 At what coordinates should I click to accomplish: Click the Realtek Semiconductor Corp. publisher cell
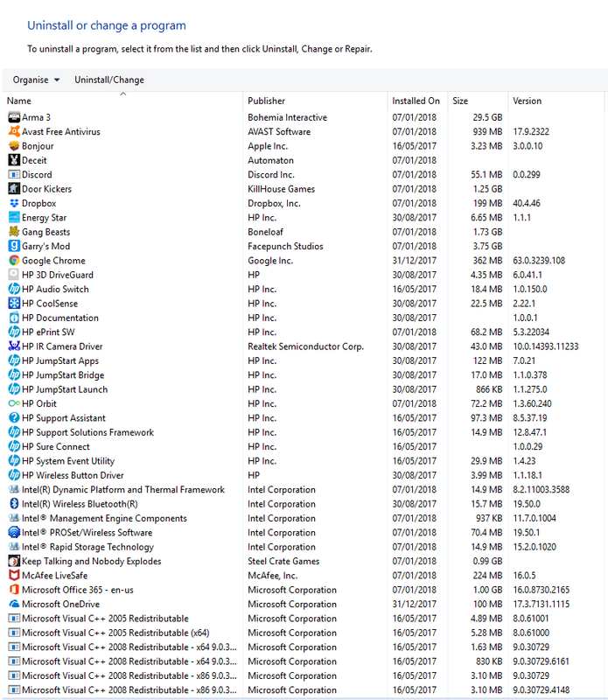306,346
